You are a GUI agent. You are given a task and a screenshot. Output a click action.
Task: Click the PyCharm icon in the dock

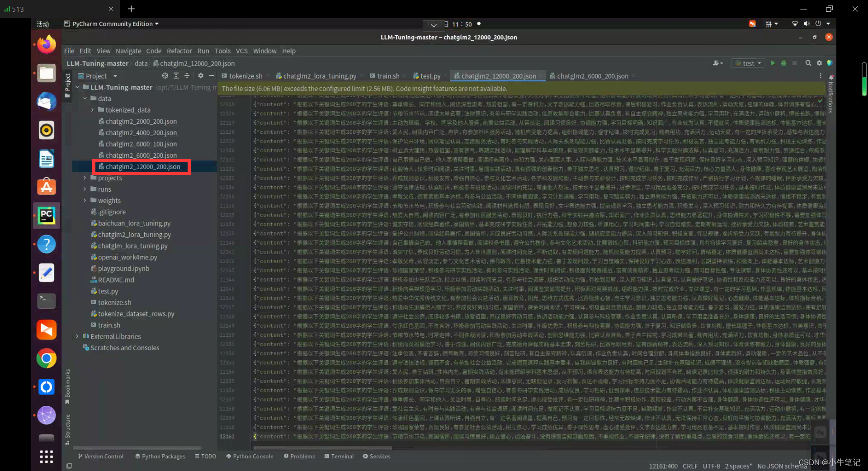(46, 216)
